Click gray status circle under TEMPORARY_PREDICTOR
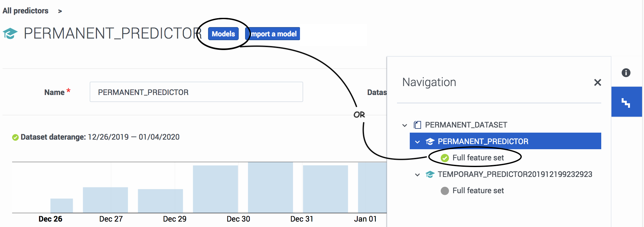This screenshot has height=227, width=644. (x=445, y=191)
